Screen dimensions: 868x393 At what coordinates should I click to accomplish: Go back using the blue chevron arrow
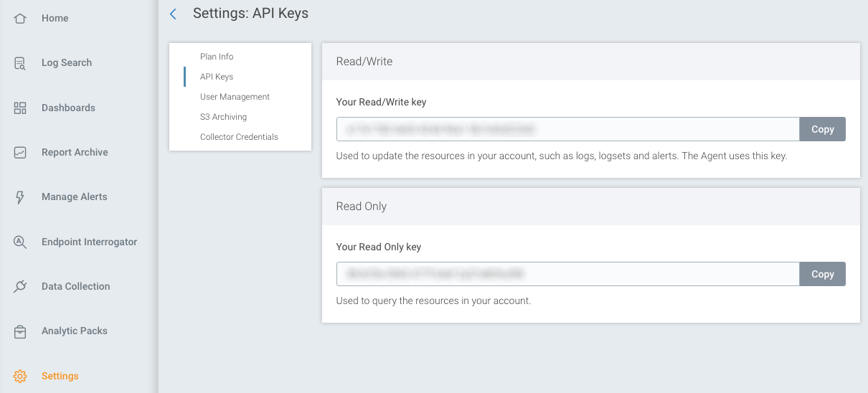tap(173, 14)
